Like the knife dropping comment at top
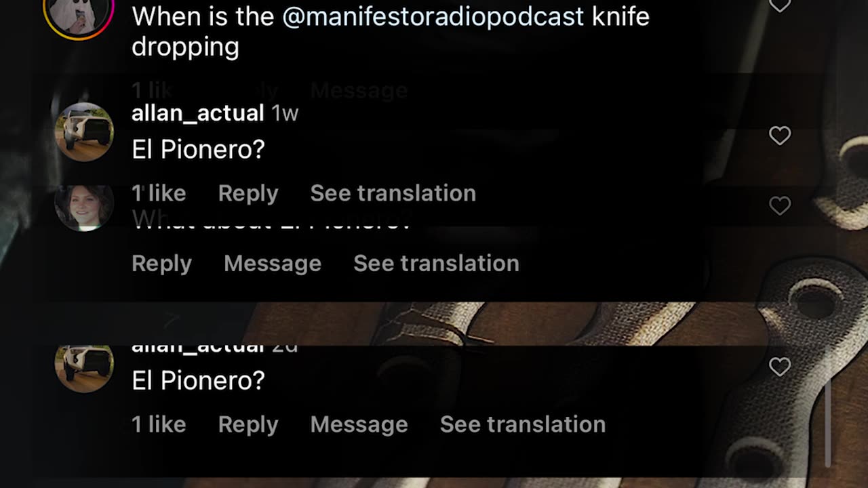 pyautogui.click(x=780, y=5)
